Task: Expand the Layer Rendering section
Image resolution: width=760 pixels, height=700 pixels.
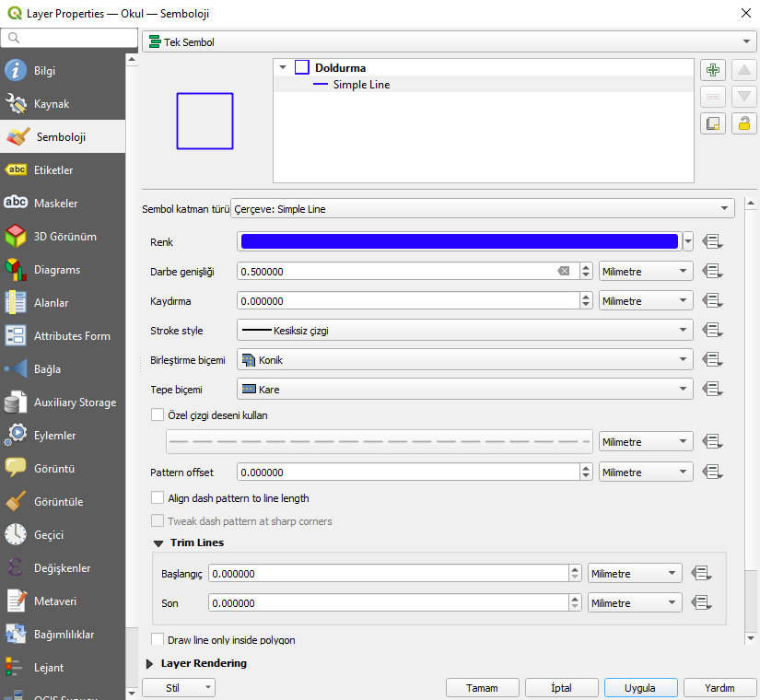Action: 150,664
